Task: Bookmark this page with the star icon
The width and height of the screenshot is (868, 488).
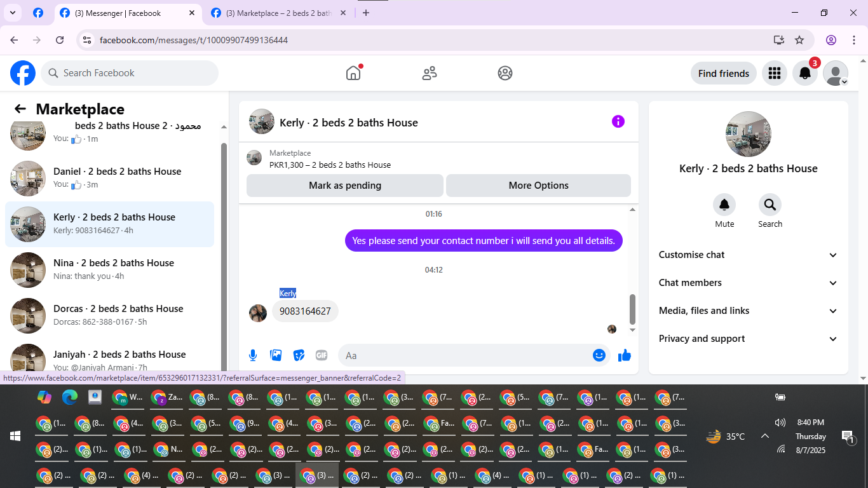Action: 799,40
